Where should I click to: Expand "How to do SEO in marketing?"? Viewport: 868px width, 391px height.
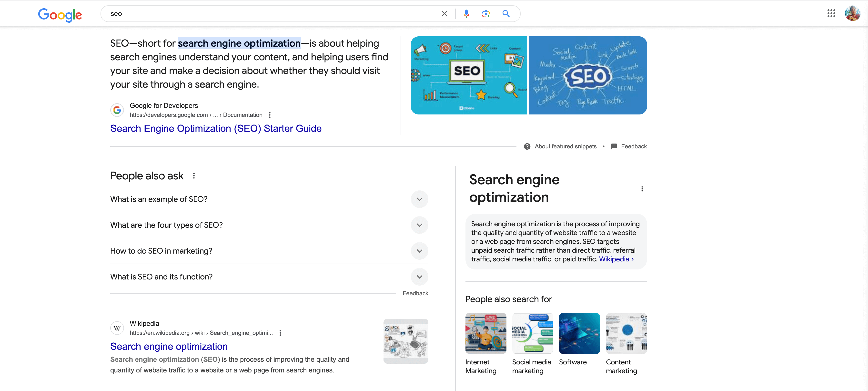click(419, 251)
